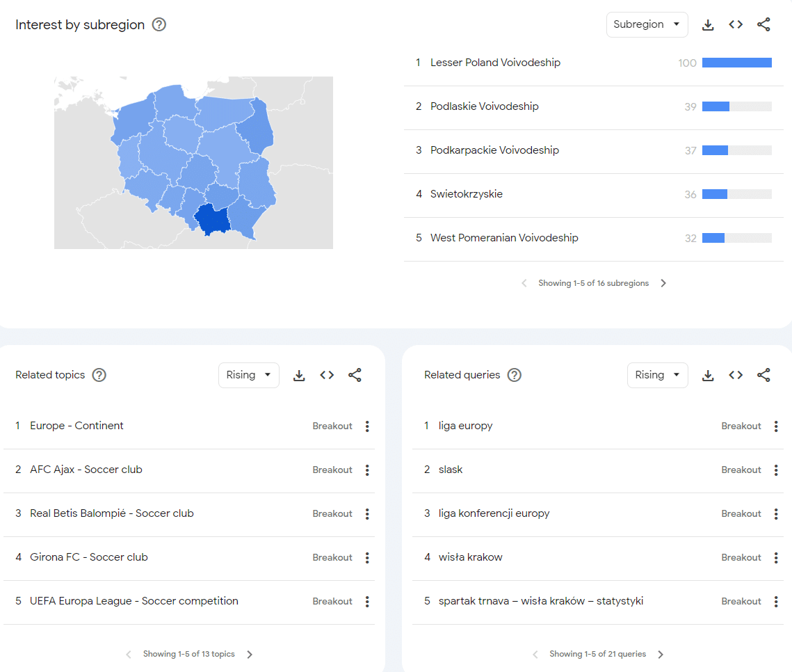Open more options for AFC Ajax topic
Image resolution: width=792 pixels, height=672 pixels.
(x=367, y=470)
